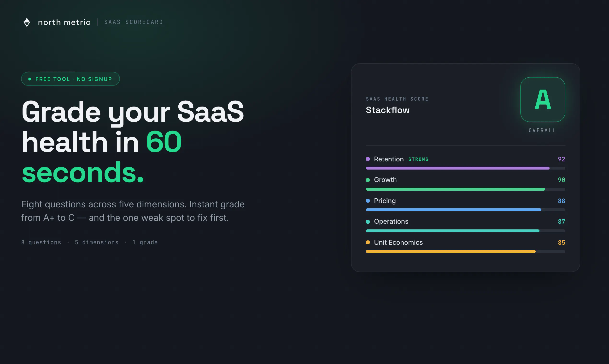Click the Operations dimension label
Screen dimensions: 609x364
coord(391,222)
